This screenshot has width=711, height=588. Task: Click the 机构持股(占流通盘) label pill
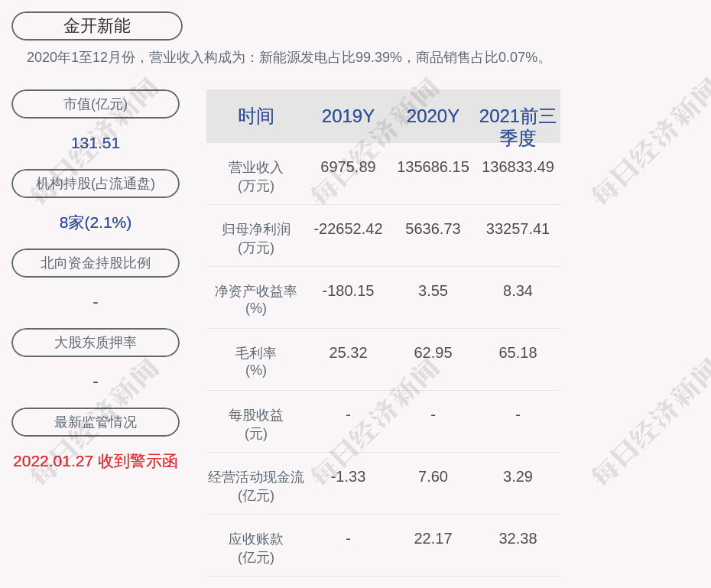pyautogui.click(x=96, y=184)
